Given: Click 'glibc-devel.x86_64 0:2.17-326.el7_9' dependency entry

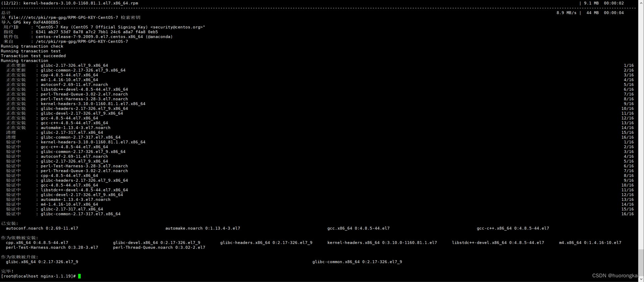Looking at the screenshot, I should 157,243.
